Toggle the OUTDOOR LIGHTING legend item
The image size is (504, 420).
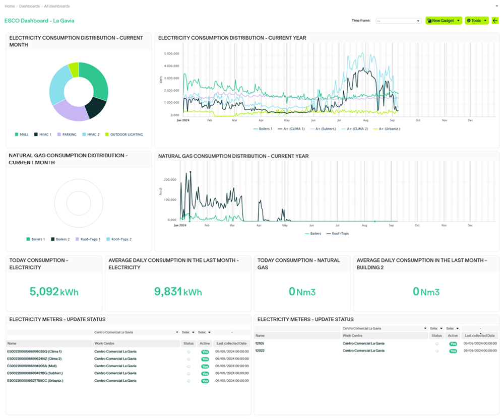click(x=124, y=134)
